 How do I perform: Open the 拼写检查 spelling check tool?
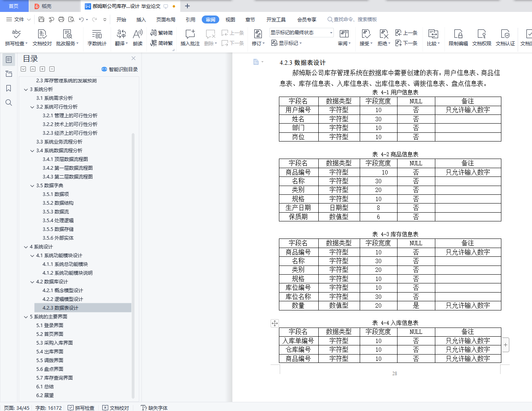click(16, 38)
